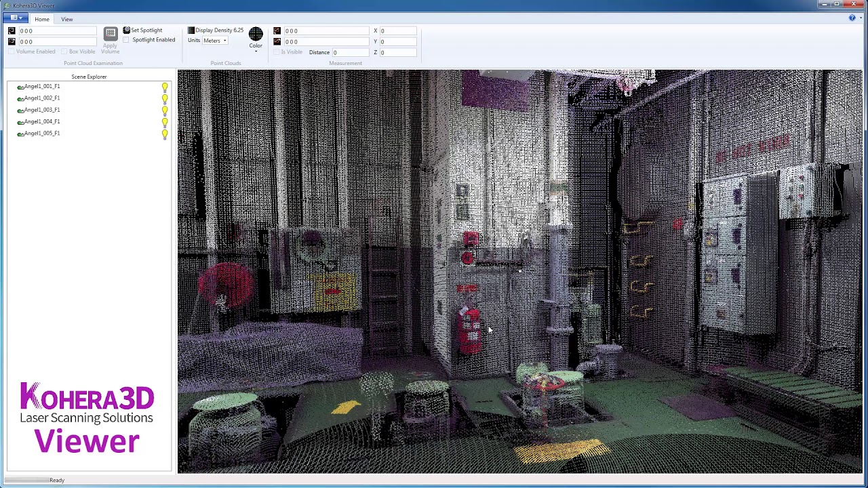Check the Is Visible measurement checkbox
Viewport: 868px width, 488px height.
pos(277,52)
